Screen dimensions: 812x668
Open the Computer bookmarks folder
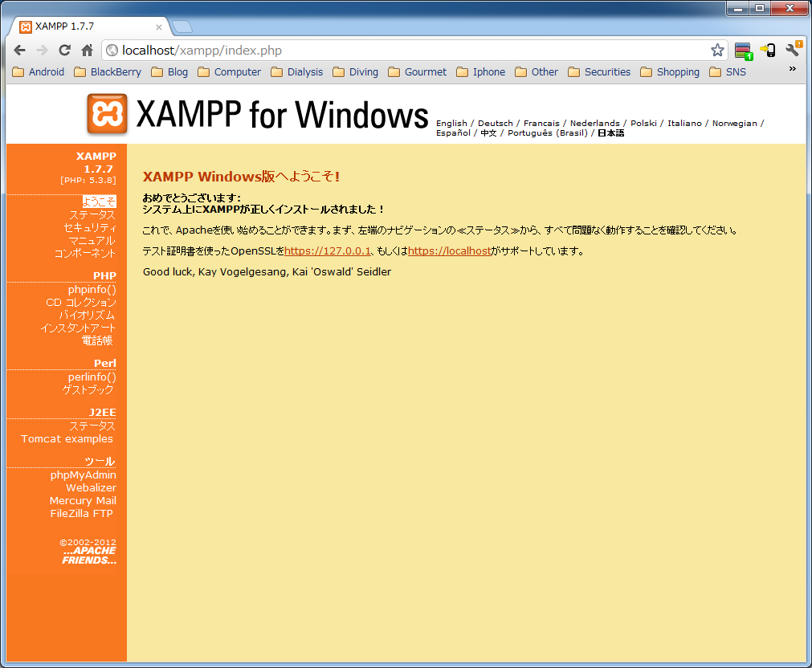point(230,72)
